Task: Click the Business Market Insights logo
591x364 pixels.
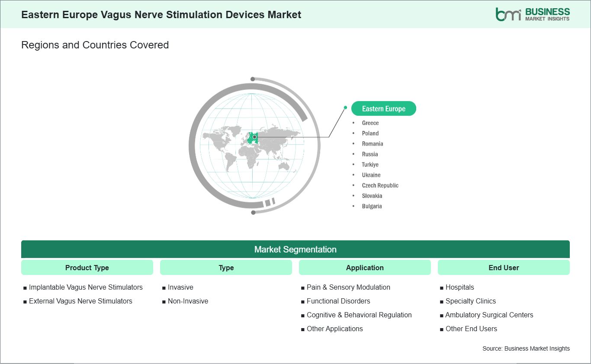Action: [x=533, y=14]
